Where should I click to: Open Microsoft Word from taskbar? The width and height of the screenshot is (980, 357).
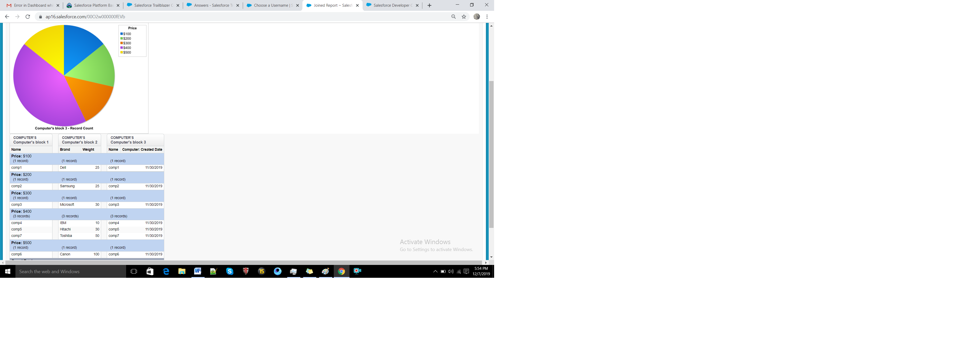[197, 271]
